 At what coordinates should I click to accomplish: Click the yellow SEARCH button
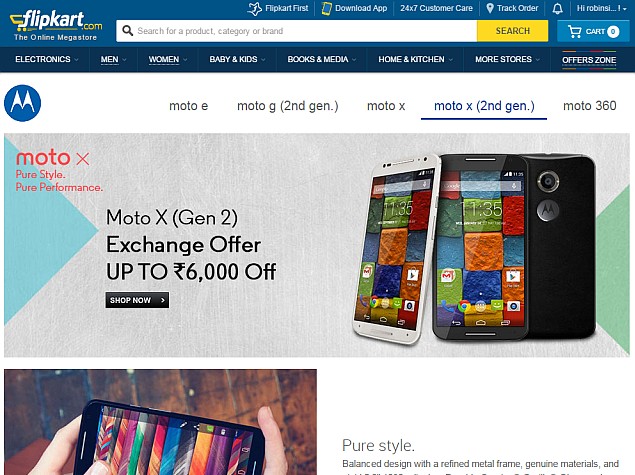[x=512, y=31]
